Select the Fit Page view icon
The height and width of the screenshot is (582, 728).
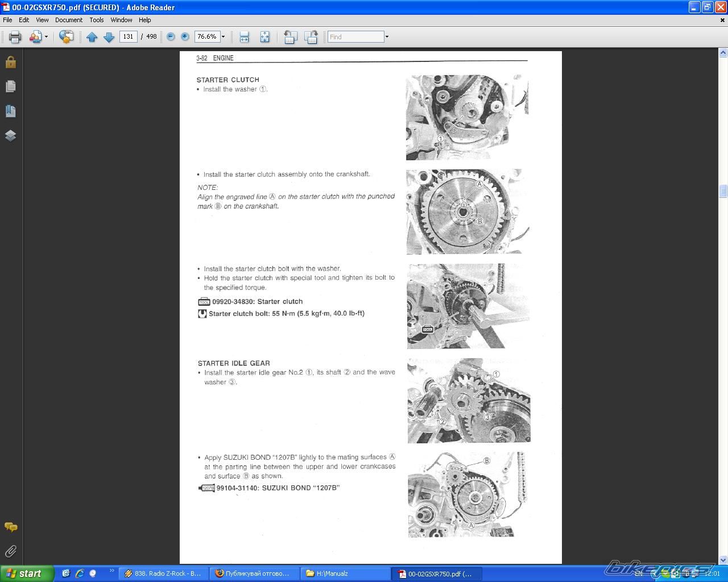264,37
